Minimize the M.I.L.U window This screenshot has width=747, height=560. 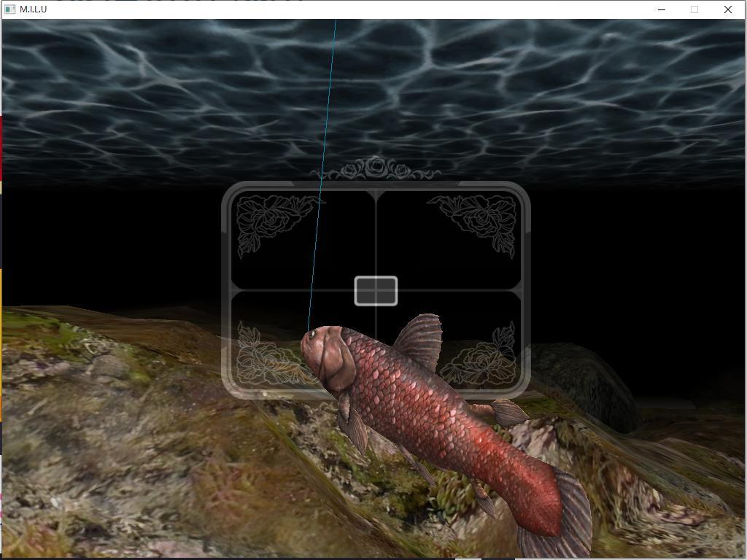661,9
